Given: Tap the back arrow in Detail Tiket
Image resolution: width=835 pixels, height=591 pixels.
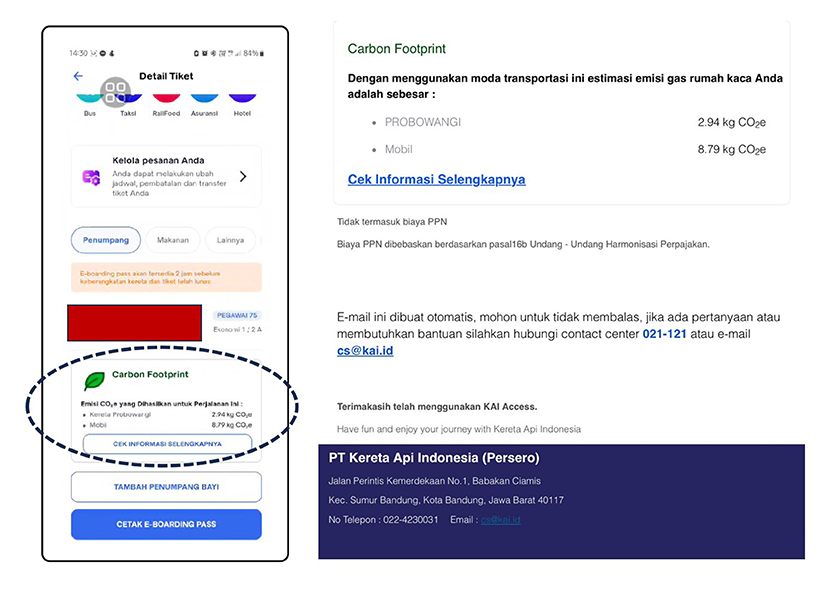Looking at the screenshot, I should point(78,76).
